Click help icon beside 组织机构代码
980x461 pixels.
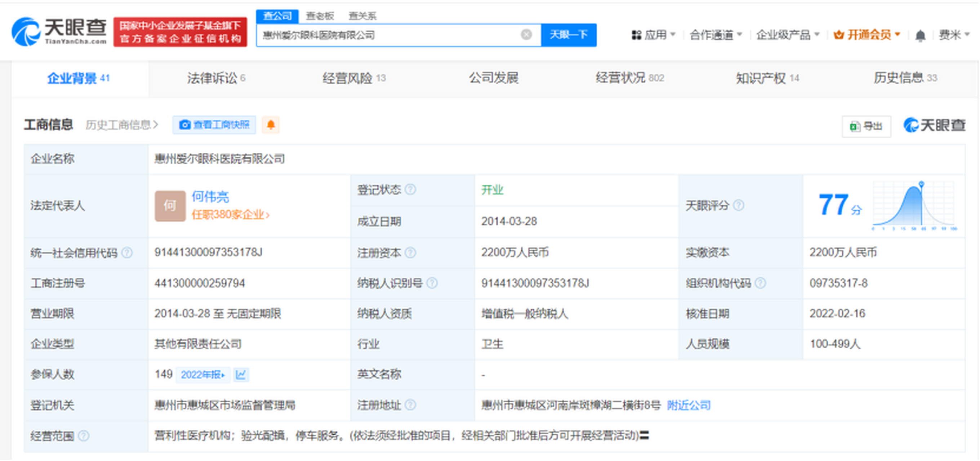(760, 283)
